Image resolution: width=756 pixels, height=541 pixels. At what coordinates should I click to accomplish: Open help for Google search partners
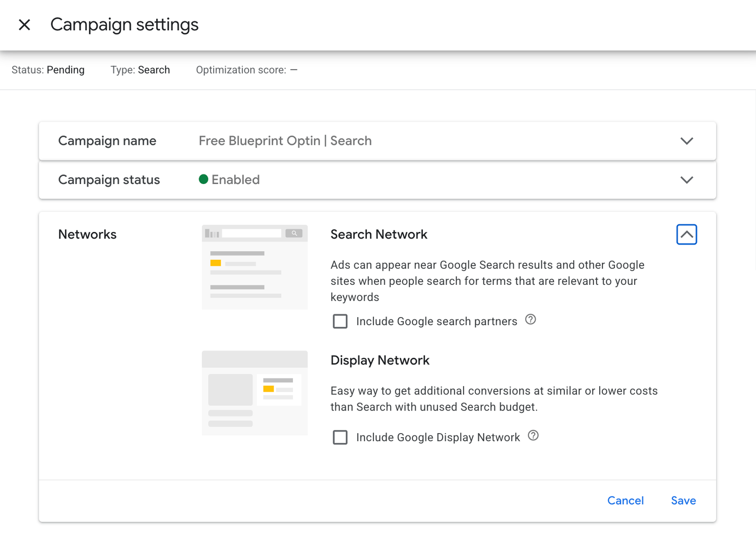tap(530, 320)
